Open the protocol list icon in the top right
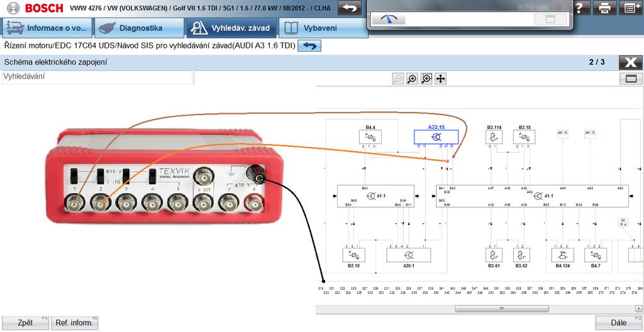 [631, 8]
